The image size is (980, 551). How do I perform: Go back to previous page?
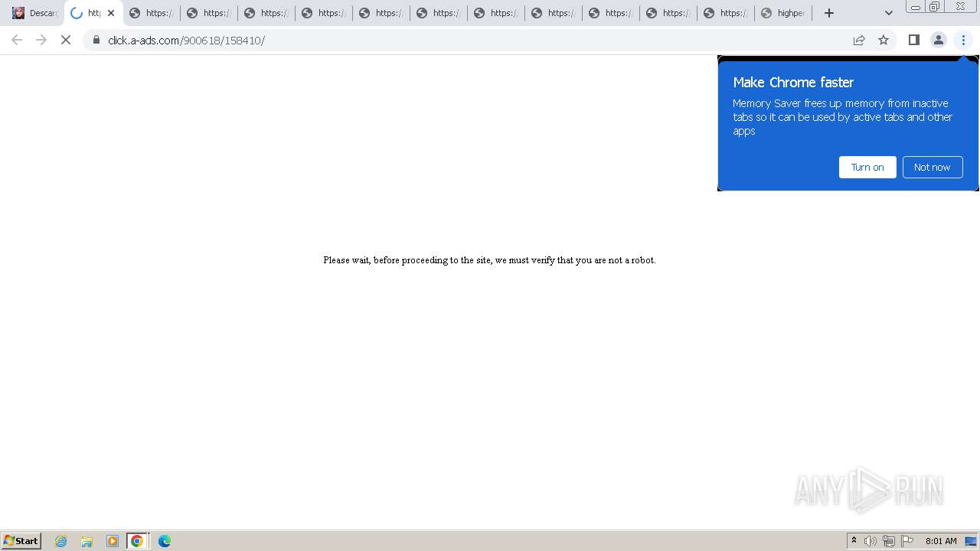[x=17, y=40]
